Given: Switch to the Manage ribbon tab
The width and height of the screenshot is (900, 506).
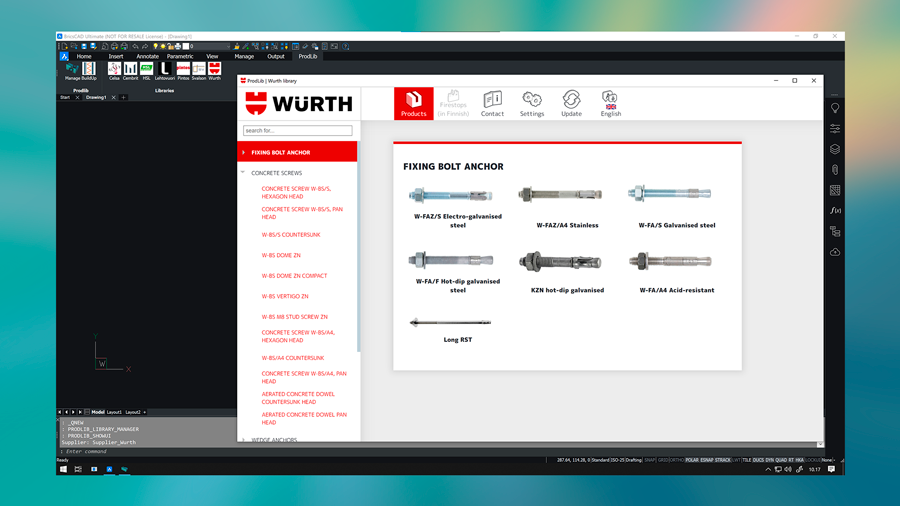Looking at the screenshot, I should point(244,56).
